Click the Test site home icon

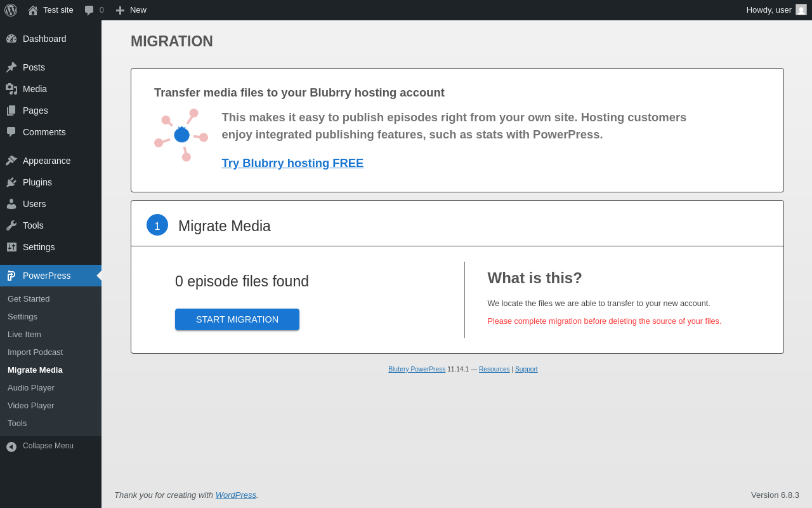coord(33,10)
